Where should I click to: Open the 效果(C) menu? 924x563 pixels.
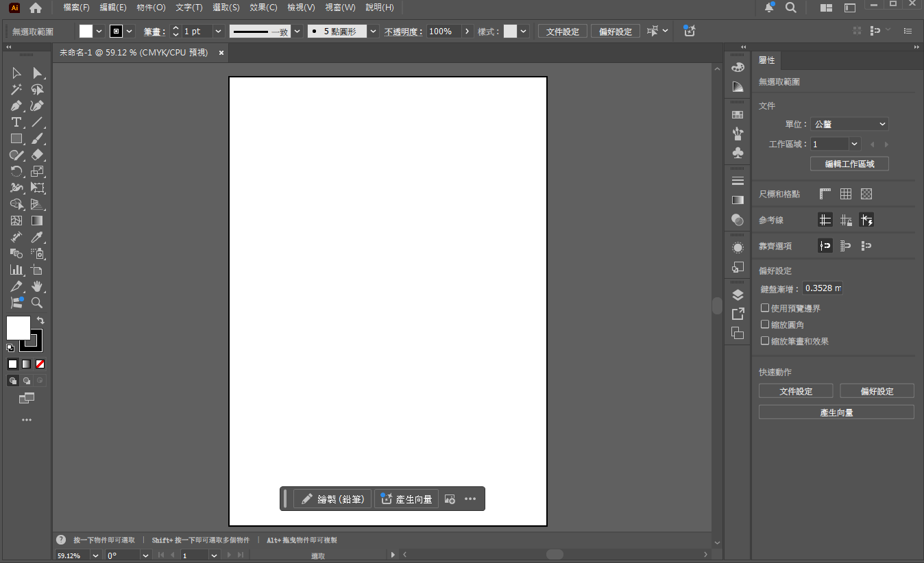(263, 8)
